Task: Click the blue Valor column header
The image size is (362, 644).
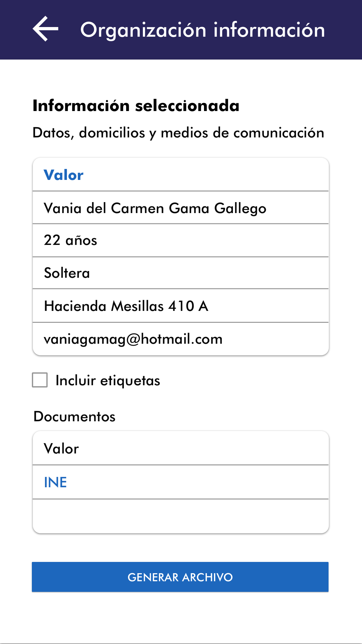Action: (x=64, y=175)
